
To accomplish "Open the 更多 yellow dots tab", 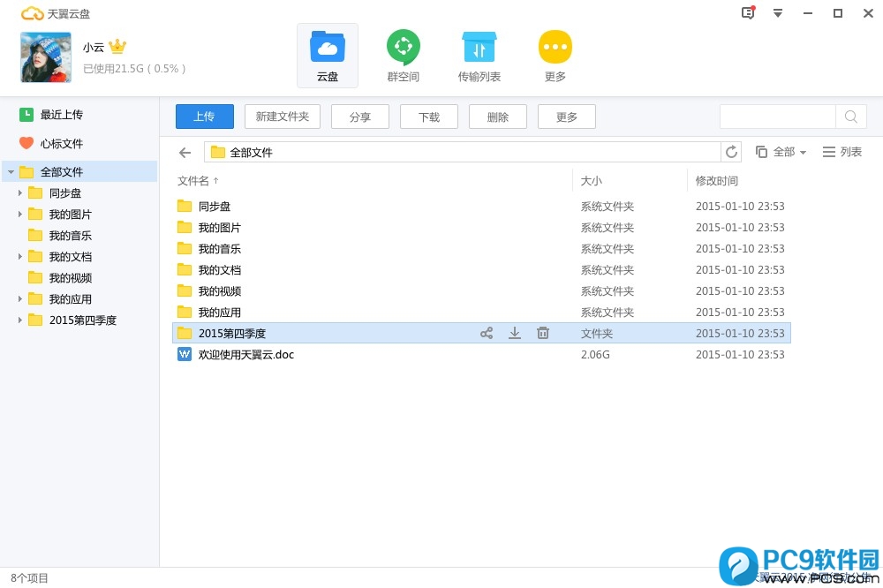I will click(555, 56).
